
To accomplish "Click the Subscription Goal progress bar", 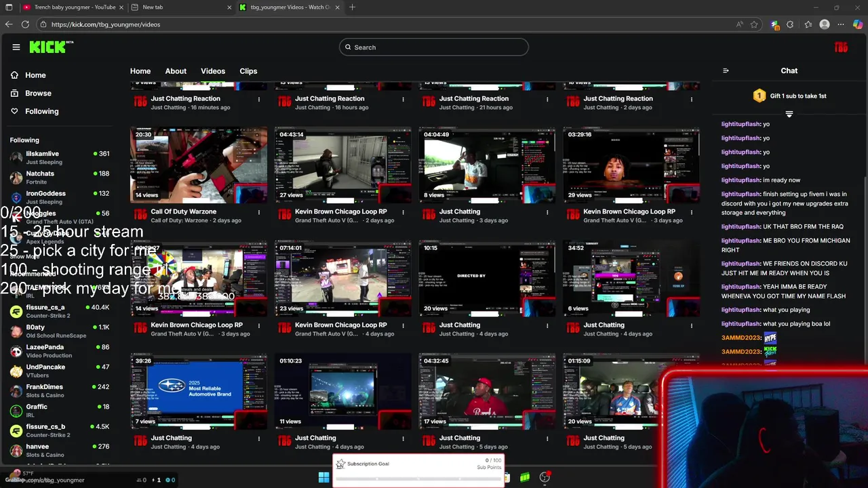I will click(x=418, y=478).
